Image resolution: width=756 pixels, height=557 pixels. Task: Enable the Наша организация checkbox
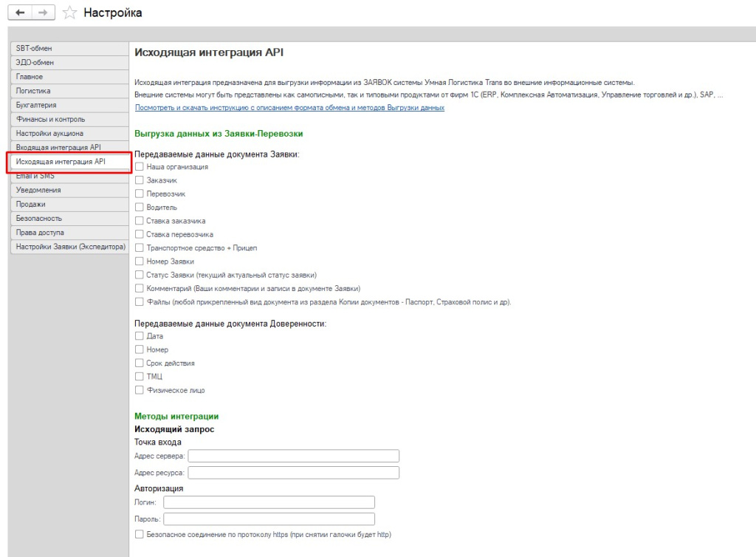140,166
